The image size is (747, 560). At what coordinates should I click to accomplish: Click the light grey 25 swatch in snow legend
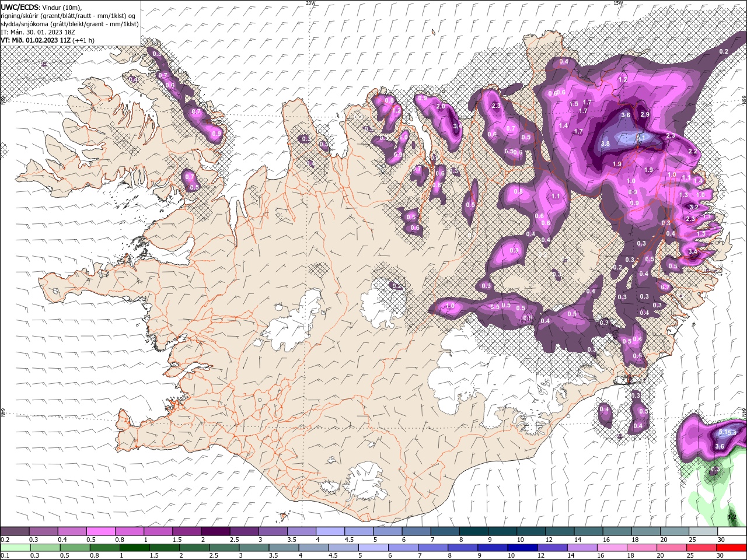(703, 531)
